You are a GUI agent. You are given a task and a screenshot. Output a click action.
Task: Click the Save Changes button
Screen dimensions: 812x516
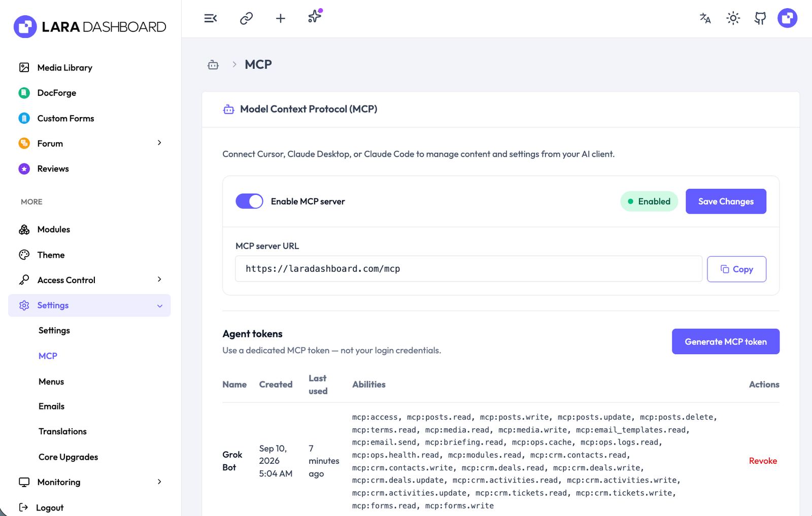pos(726,201)
